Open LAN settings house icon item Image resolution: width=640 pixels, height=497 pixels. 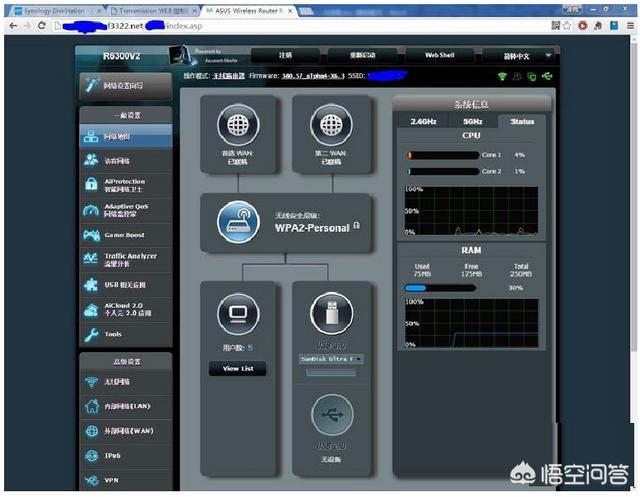pos(126,406)
